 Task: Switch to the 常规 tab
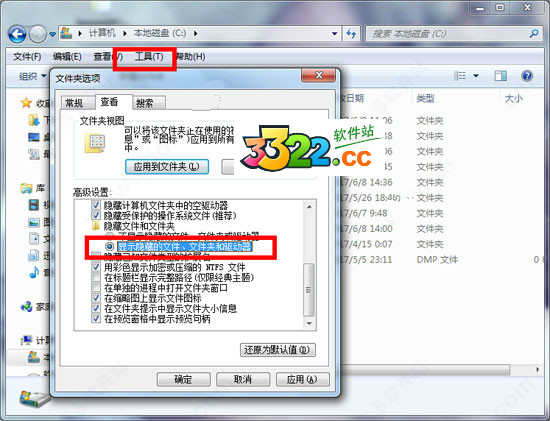point(74,103)
